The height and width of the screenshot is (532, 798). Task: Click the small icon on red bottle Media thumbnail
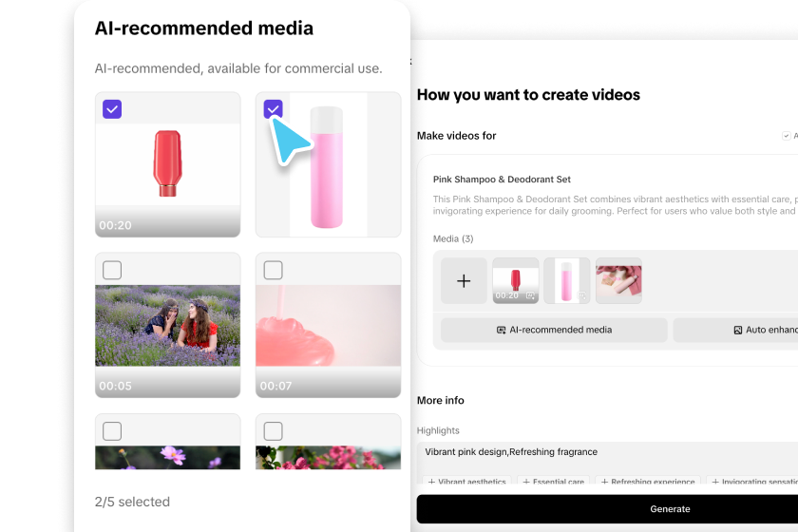click(x=530, y=295)
